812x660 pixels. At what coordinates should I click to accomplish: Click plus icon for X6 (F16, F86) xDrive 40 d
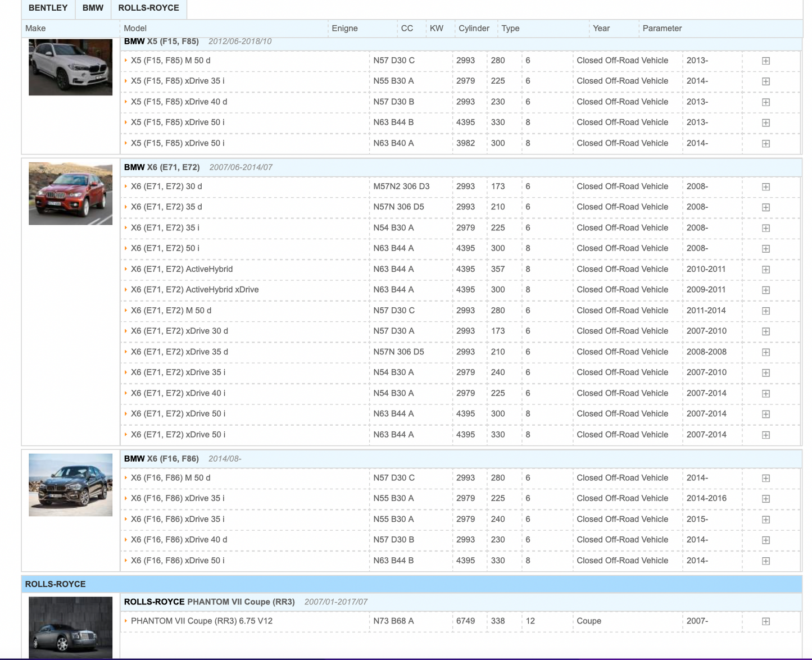point(766,540)
